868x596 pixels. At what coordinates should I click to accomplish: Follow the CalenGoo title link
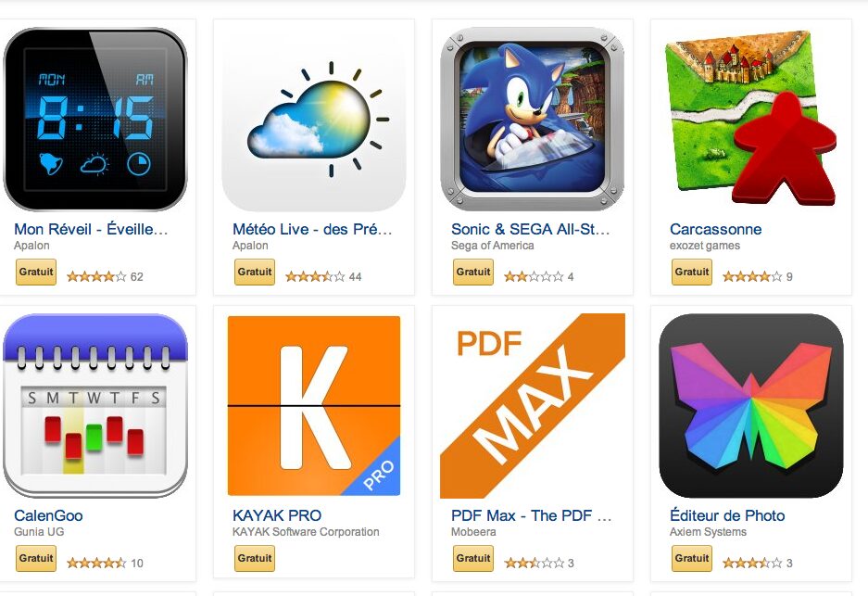pos(48,515)
